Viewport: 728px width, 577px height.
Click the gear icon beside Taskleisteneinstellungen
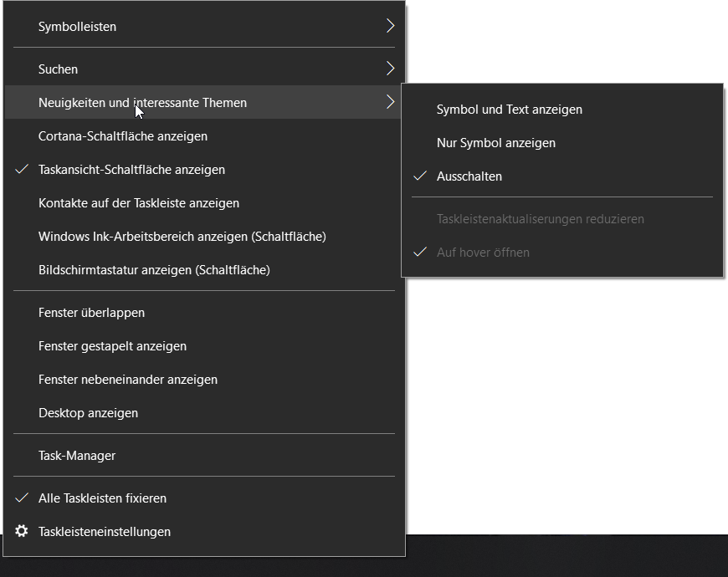[22, 531]
